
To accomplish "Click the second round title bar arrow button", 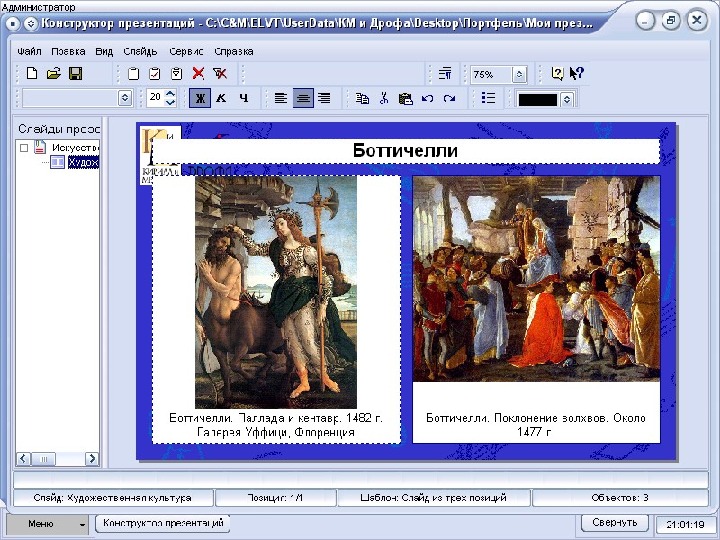I will 31,23.
